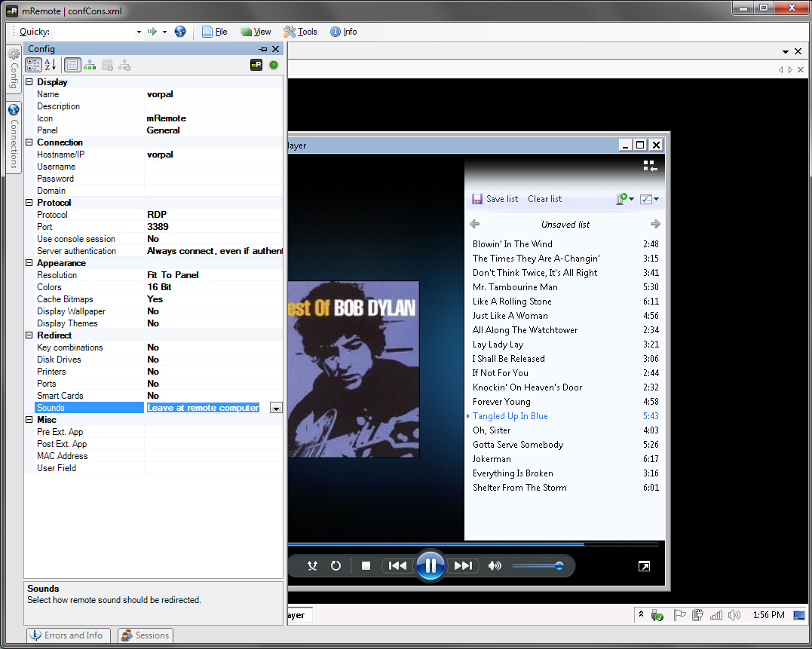The width and height of the screenshot is (812, 649).
Task: Clear the playlist with Clear list
Action: (x=544, y=198)
